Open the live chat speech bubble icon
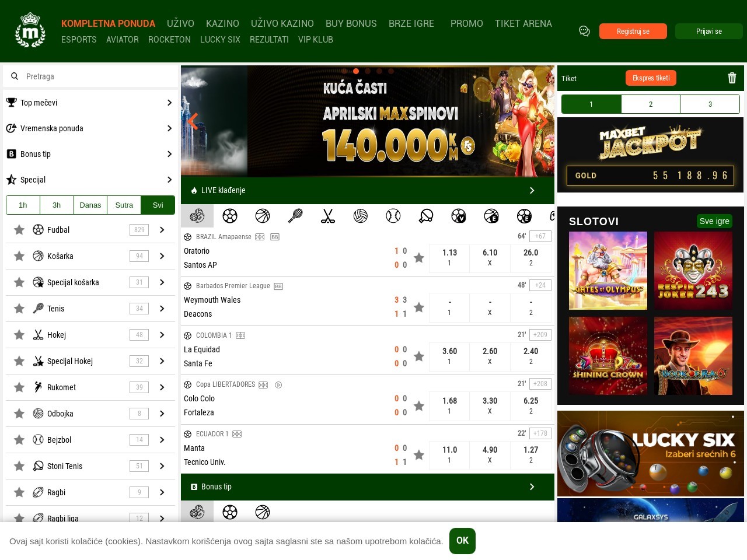The width and height of the screenshot is (747, 560). [x=584, y=31]
